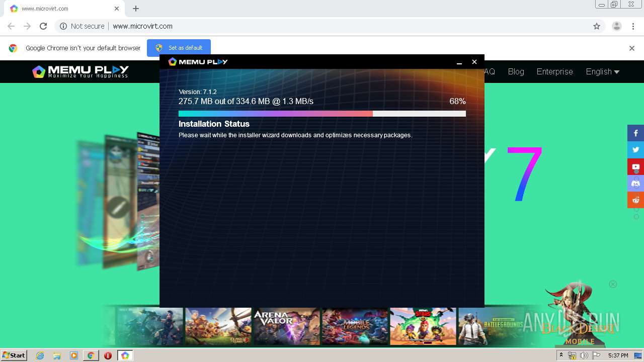
Task: Go back in Chrome
Action: point(11,26)
